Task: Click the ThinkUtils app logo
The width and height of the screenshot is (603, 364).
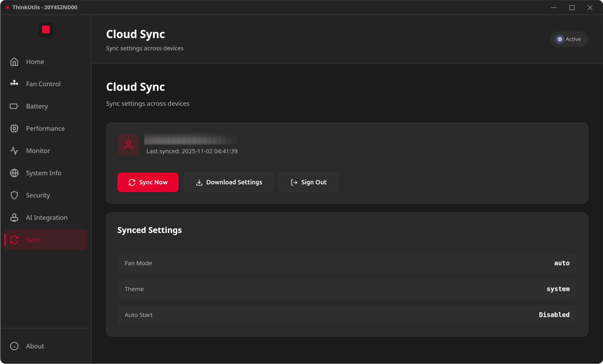Action: point(45,29)
